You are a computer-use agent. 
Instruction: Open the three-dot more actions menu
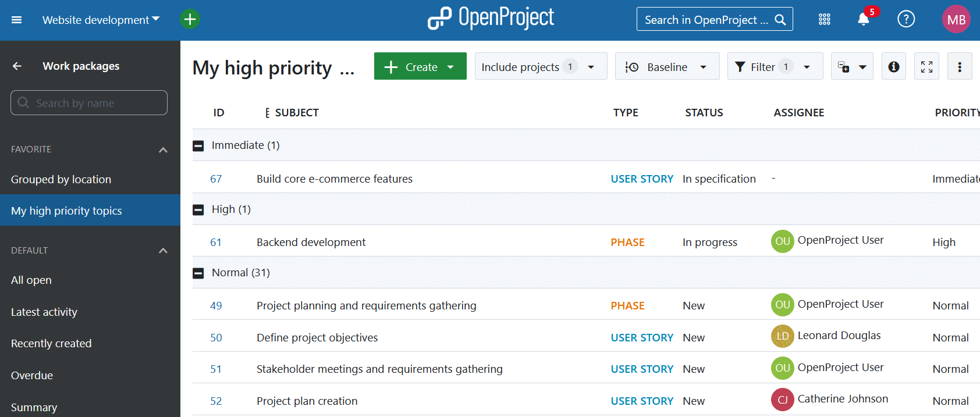960,67
